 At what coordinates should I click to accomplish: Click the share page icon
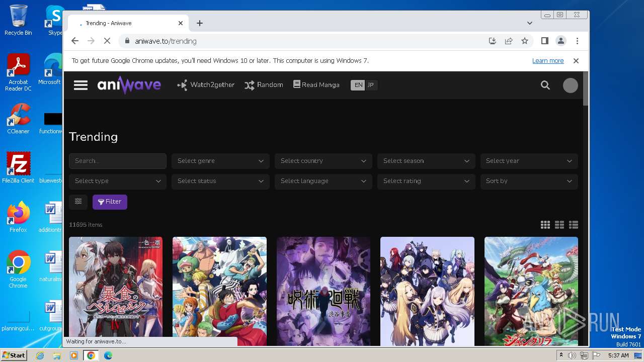click(509, 41)
